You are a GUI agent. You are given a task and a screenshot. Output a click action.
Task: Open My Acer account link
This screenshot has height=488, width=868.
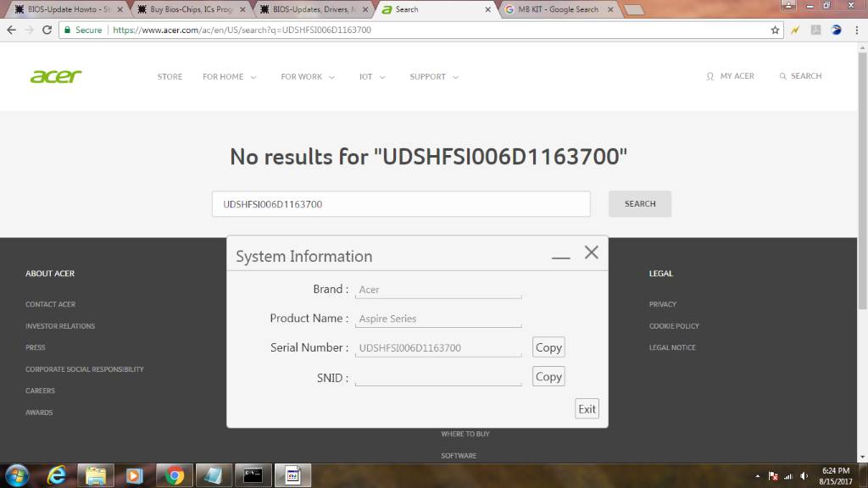730,75
